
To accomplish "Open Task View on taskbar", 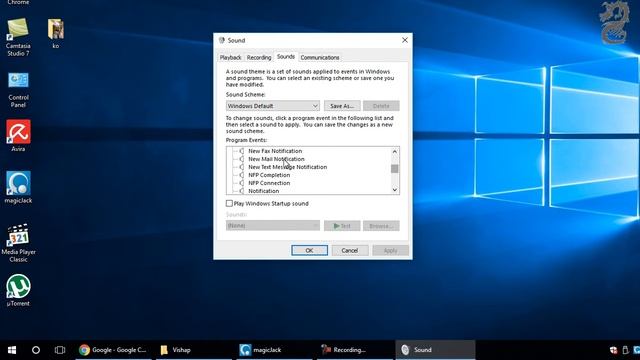I will pyautogui.click(x=60, y=350).
